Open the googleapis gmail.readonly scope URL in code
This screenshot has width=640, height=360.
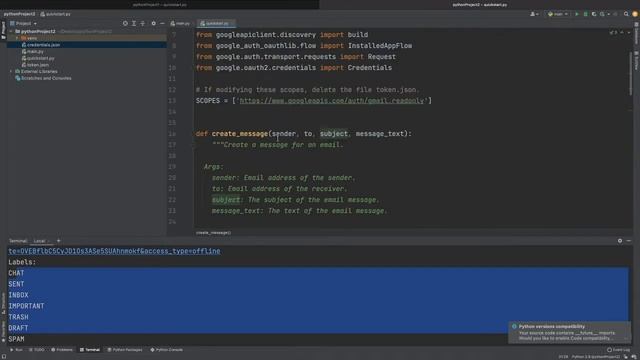[332, 101]
